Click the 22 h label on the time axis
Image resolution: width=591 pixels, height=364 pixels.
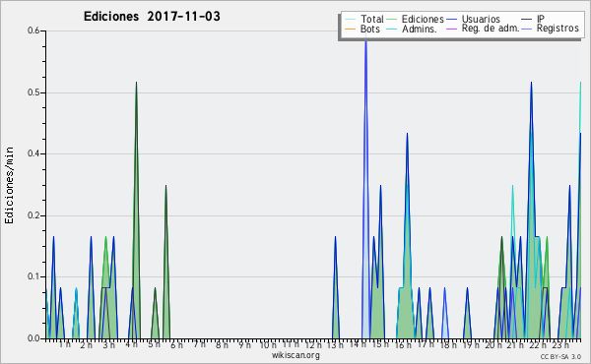(538, 345)
